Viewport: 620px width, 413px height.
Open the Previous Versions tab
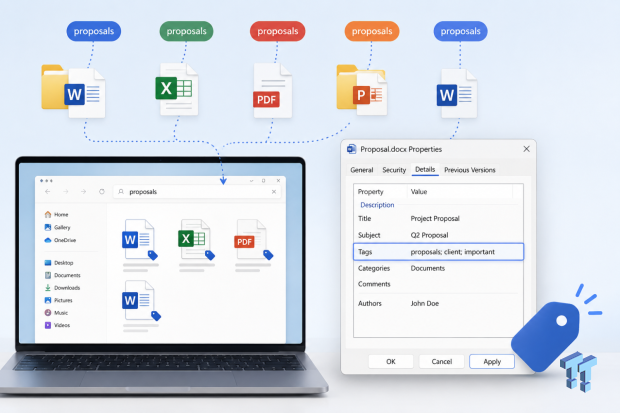click(x=469, y=170)
